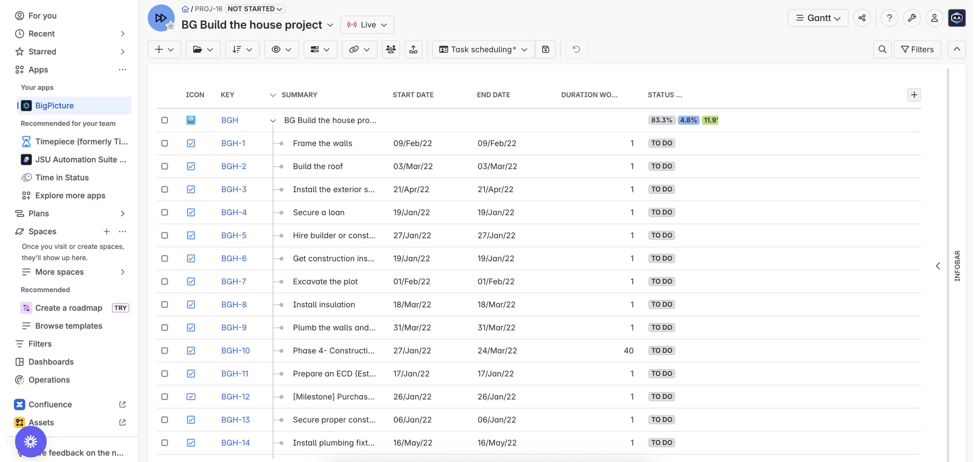This screenshot has height=462, width=980.
Task: Open the Gantt module dropdown
Action: click(x=818, y=18)
